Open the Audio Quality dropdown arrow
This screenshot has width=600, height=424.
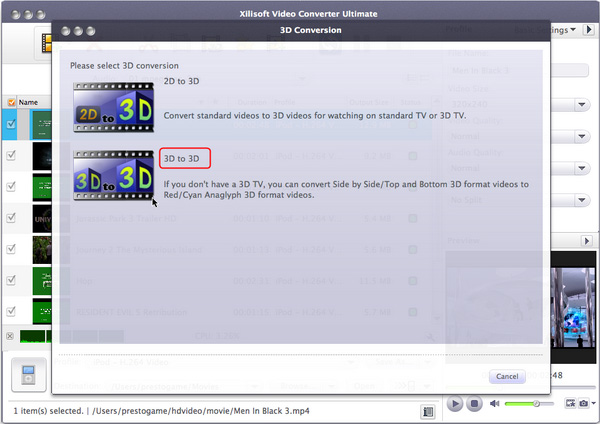click(x=582, y=168)
